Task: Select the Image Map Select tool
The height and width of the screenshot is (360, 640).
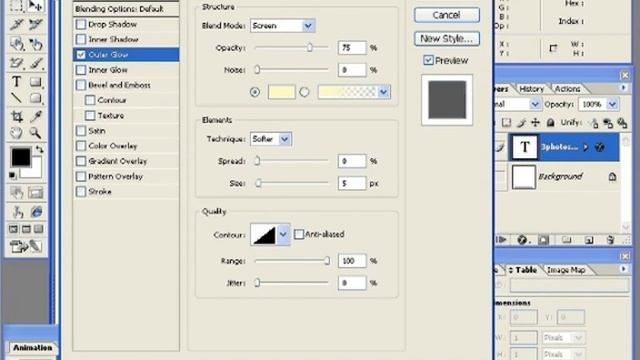Action: click(36, 44)
